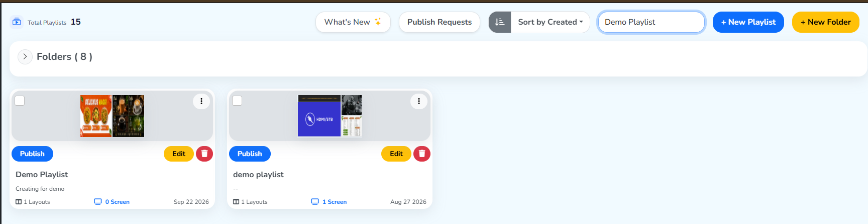
Task: Edit the Demo Playlist with 0 Screen
Action: [x=179, y=154]
